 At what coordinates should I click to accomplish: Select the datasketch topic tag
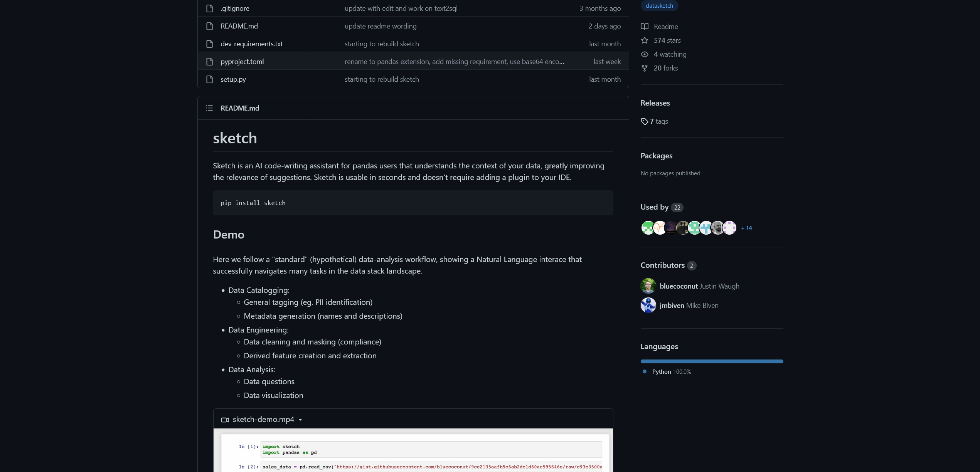click(659, 6)
